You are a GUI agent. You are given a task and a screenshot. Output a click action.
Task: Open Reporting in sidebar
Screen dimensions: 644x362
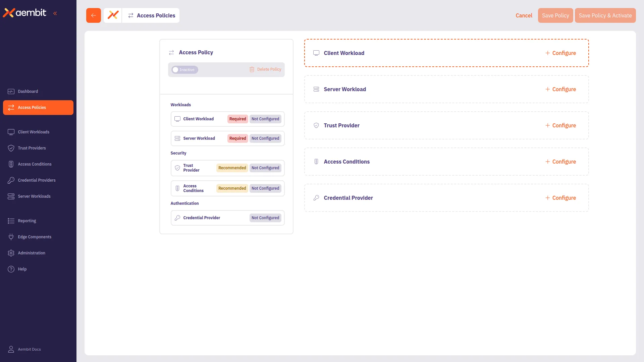38,221
